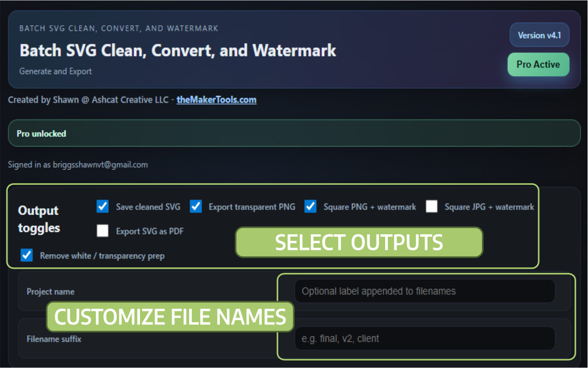Disable Remove white / transparency prep
The image size is (588, 368).
tap(26, 256)
